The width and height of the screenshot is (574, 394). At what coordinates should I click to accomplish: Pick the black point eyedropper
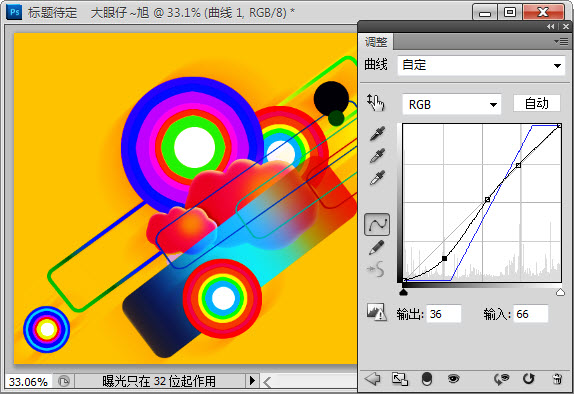377,134
